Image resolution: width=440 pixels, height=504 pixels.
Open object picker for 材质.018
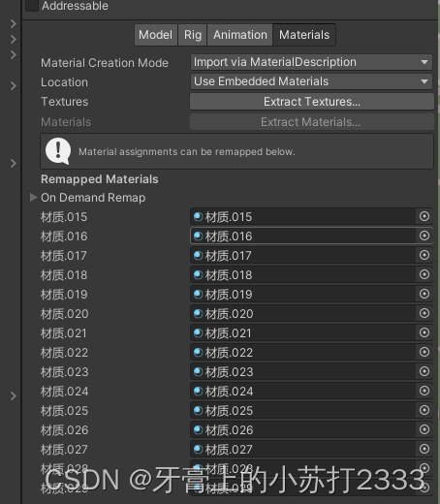(424, 274)
